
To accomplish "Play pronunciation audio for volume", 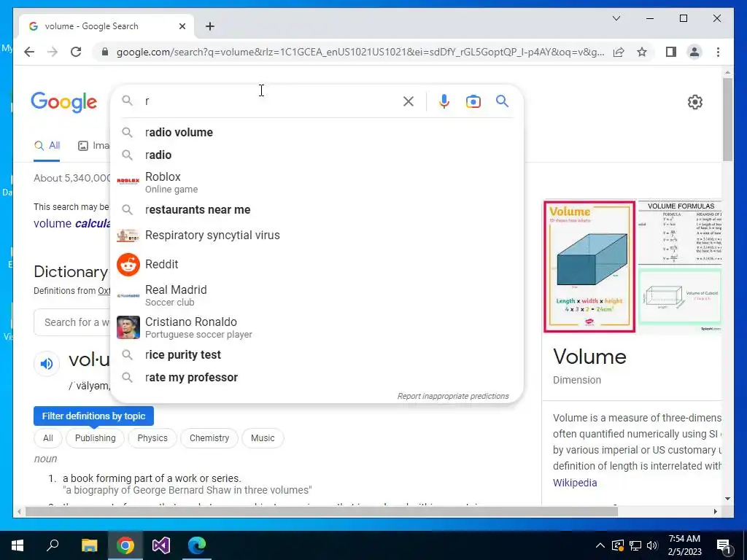I will pos(47,364).
